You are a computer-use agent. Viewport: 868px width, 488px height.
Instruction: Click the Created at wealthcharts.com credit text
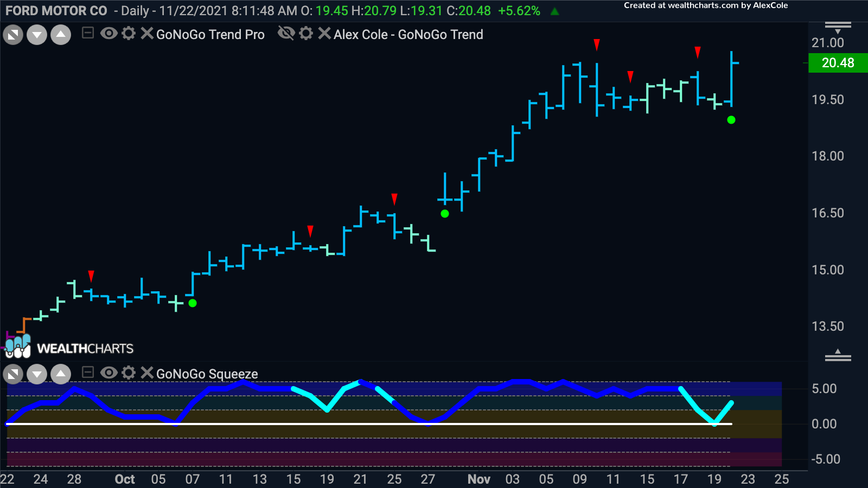click(x=706, y=5)
